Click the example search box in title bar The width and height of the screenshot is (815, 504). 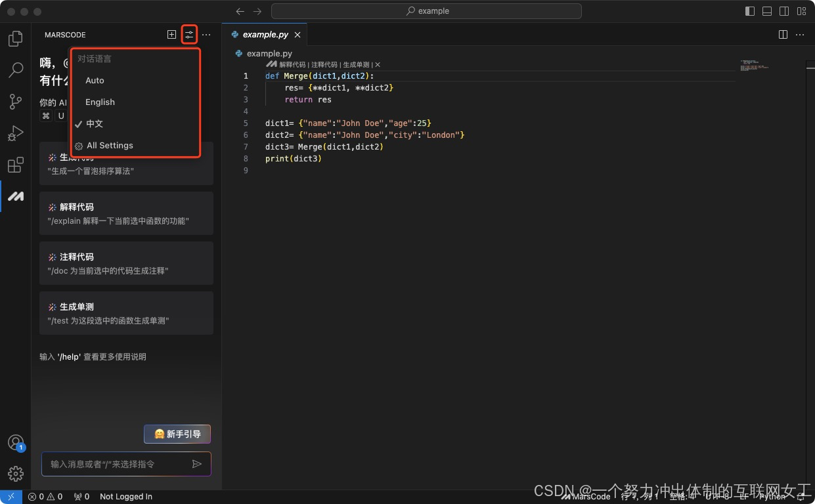point(426,11)
